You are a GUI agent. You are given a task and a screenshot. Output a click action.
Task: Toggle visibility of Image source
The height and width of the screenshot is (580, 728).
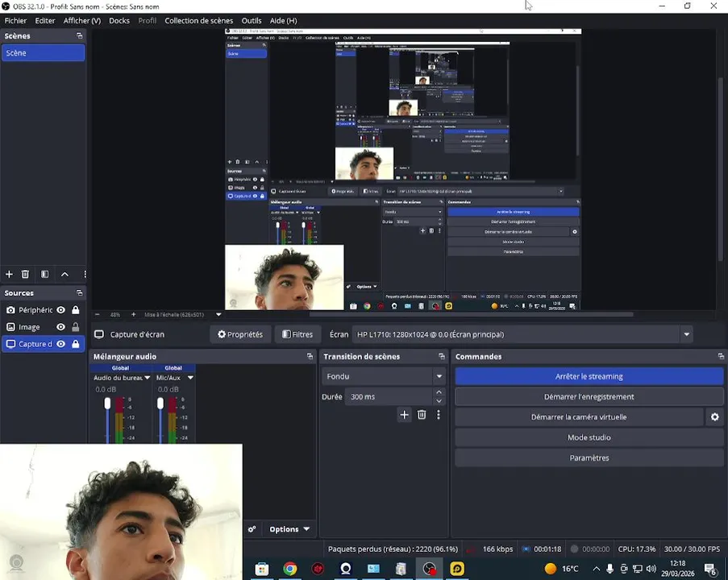click(60, 327)
